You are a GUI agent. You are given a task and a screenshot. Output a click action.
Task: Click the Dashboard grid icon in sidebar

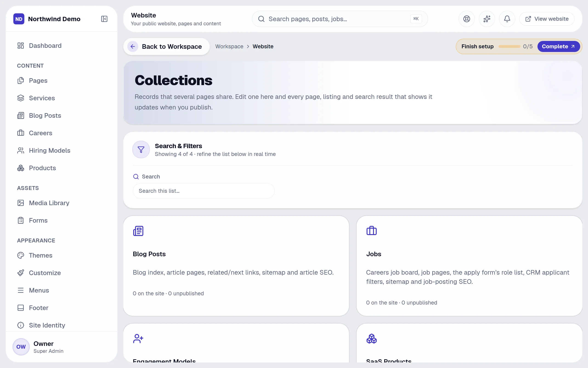click(21, 46)
